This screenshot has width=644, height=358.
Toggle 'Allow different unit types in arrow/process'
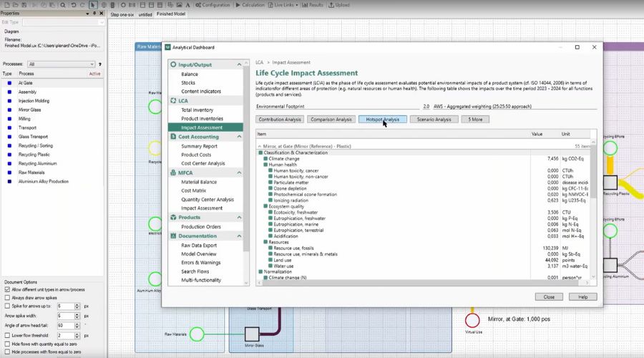tap(7, 290)
